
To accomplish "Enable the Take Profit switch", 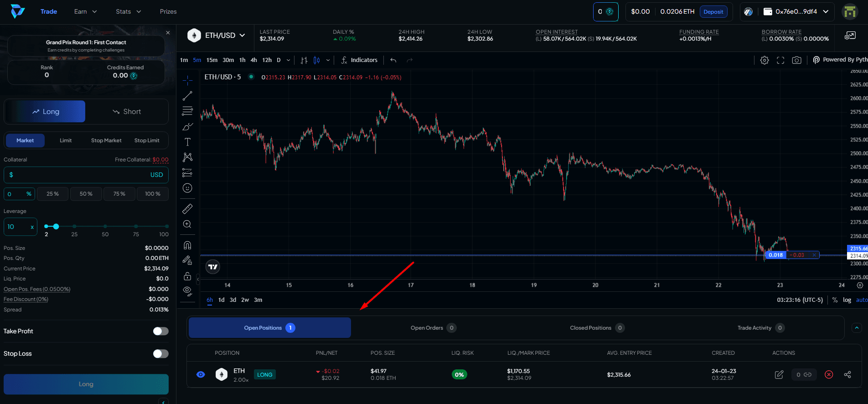I will pyautogui.click(x=160, y=331).
